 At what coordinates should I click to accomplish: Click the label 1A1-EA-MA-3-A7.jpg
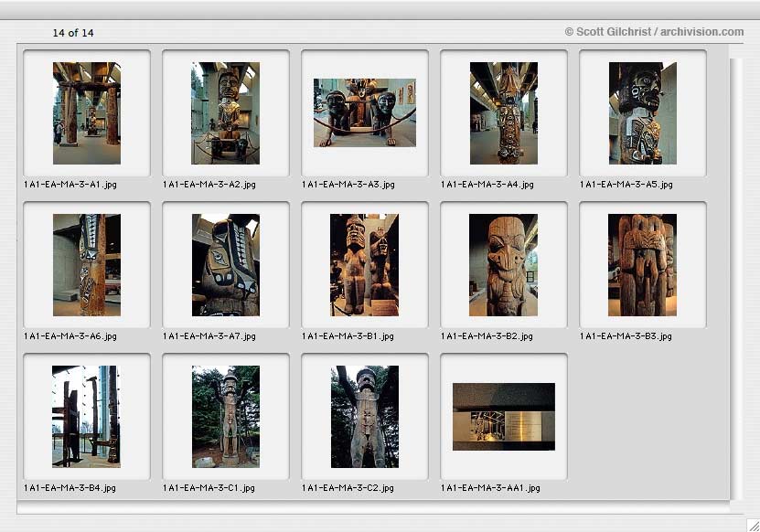(209, 336)
